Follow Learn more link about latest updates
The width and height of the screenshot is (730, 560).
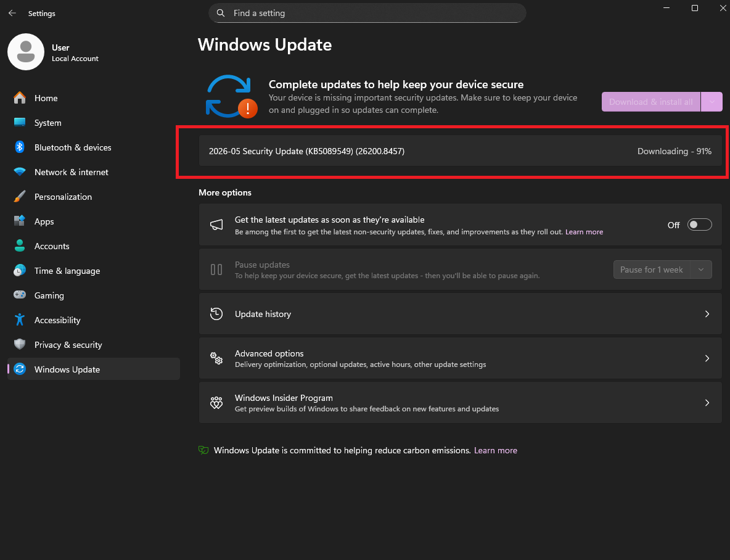pos(584,231)
